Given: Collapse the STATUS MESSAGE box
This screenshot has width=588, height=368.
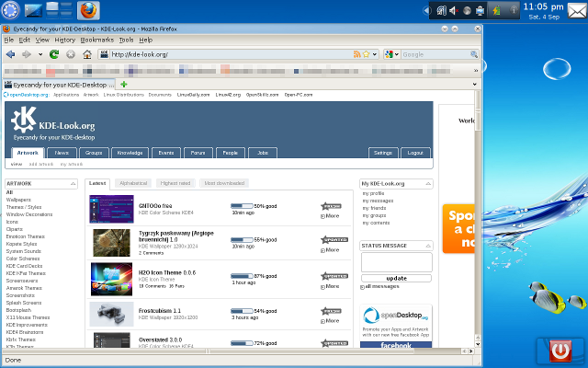Looking at the screenshot, I should 428,246.
